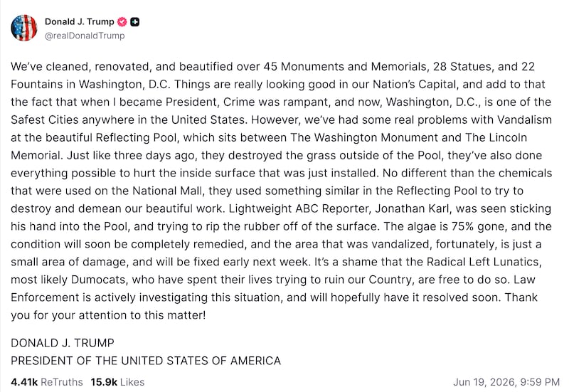Visit the @realDonaldTrump handle link
Screen dimensions: 569x392
tap(85, 36)
